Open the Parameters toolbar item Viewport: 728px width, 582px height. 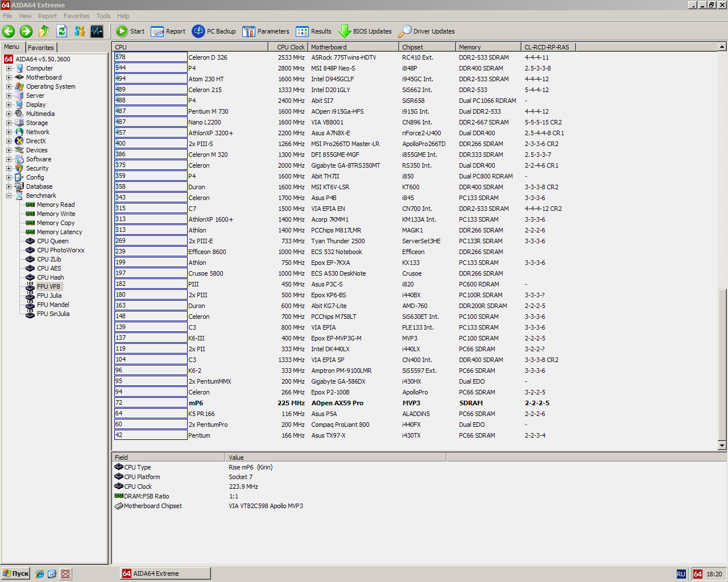[x=266, y=31]
